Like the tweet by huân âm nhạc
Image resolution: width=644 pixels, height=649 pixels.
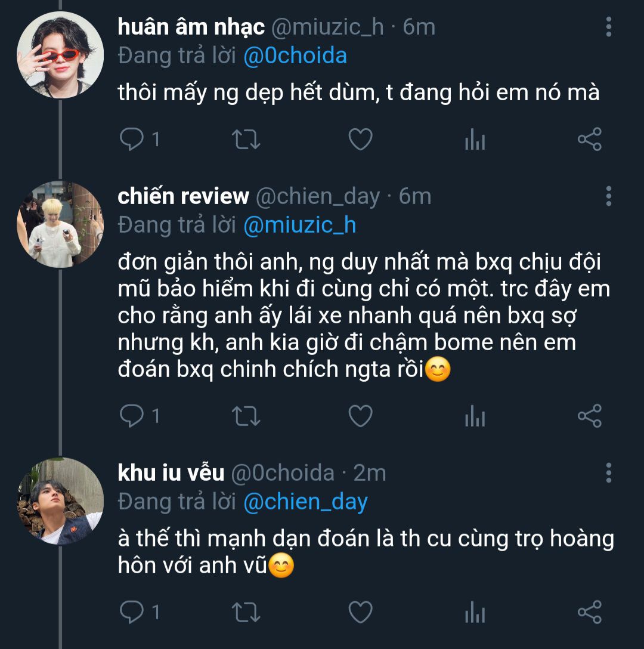point(360,140)
